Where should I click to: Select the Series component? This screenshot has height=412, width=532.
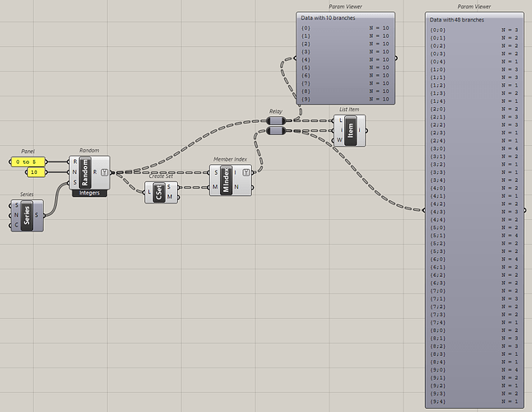coord(27,216)
